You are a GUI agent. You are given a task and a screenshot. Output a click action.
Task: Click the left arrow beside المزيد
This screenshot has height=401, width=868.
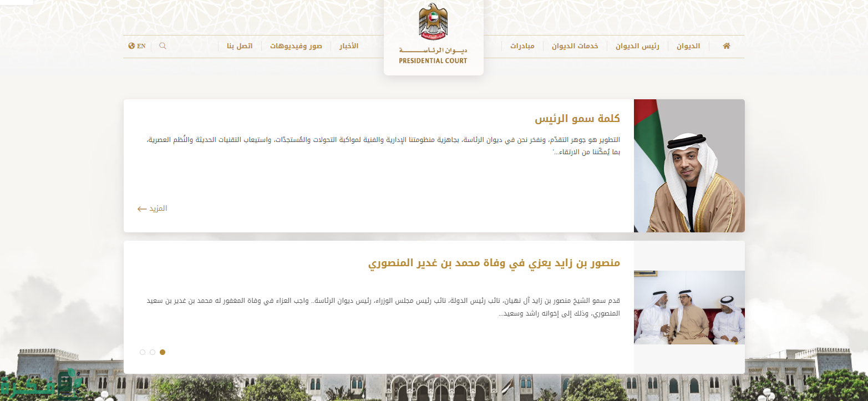(x=142, y=209)
